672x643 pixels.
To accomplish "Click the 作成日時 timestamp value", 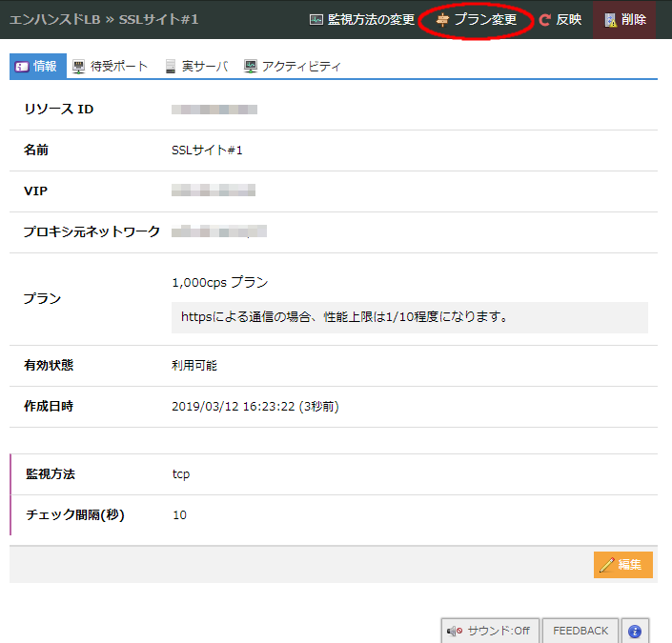I will click(255, 407).
